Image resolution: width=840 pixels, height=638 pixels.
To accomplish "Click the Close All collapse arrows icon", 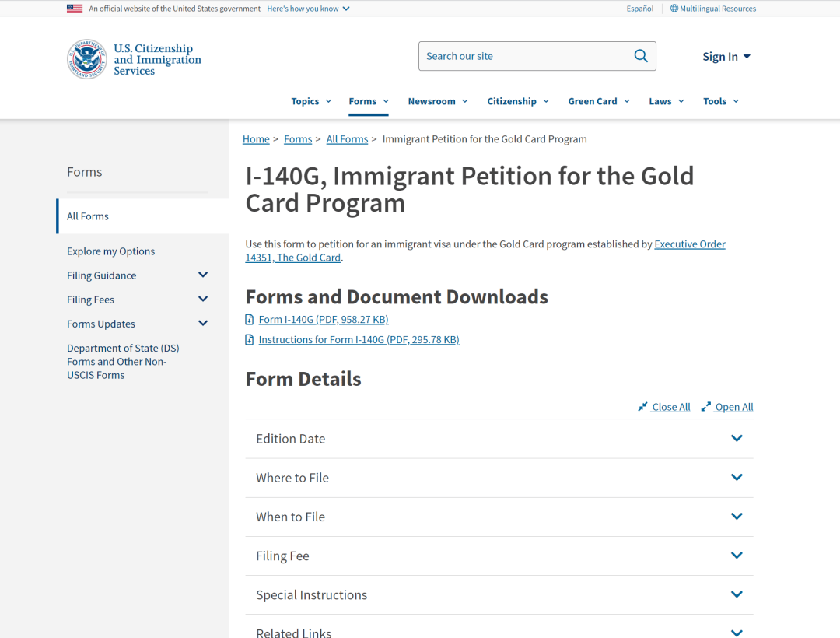I will (x=642, y=407).
